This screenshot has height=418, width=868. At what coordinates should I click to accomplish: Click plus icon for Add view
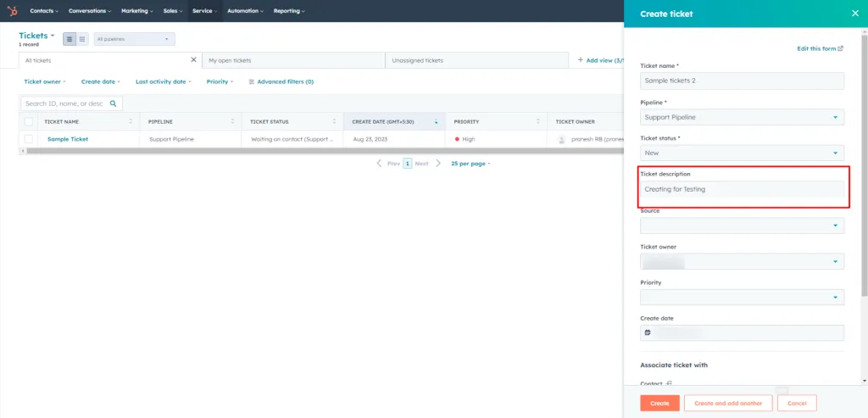580,60
